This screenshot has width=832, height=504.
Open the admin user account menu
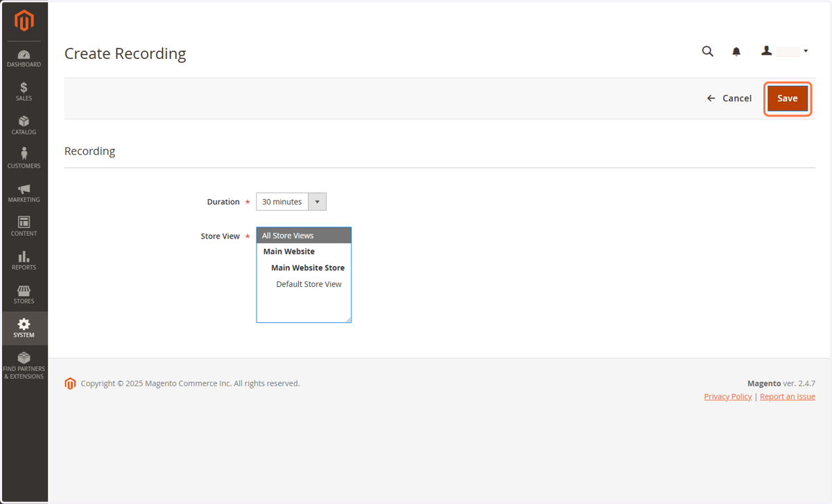[x=785, y=51]
